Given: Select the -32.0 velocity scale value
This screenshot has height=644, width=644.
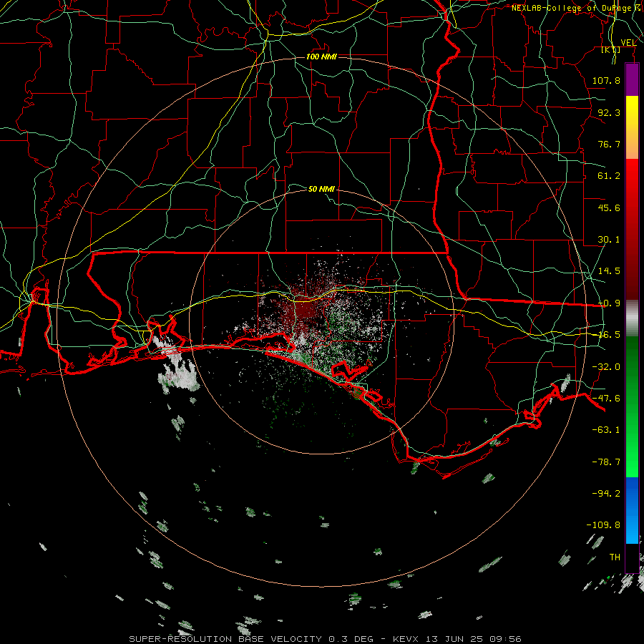Looking at the screenshot, I should coord(606,367).
